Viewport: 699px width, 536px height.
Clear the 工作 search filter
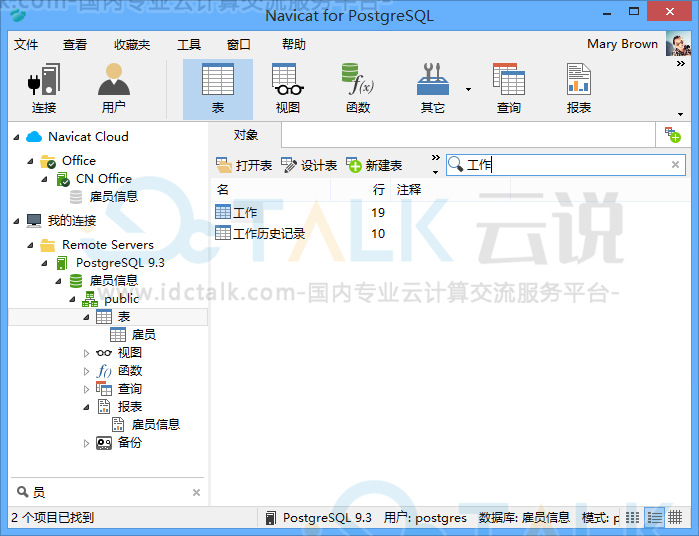[x=675, y=165]
